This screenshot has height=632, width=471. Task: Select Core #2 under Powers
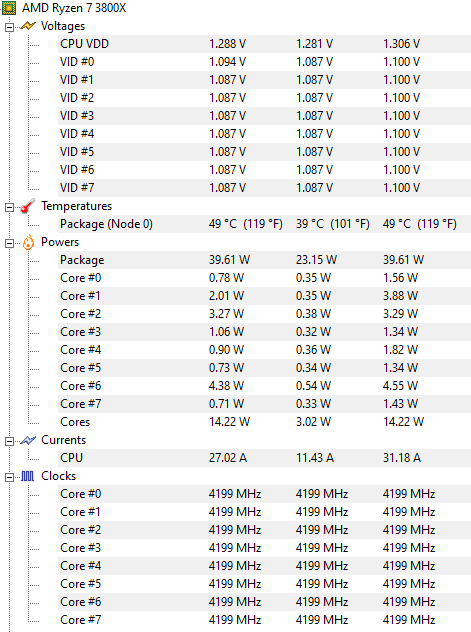[x=264, y=314]
